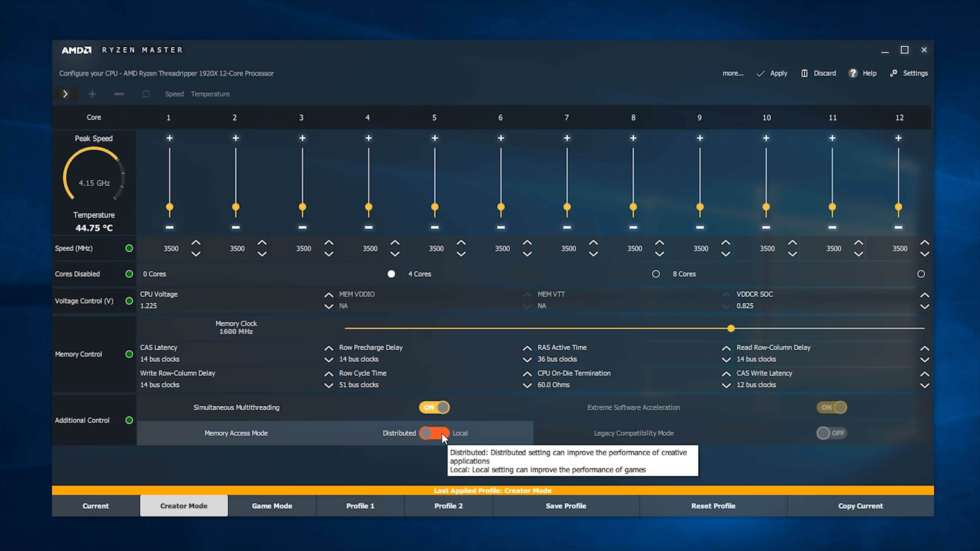Screen dimensions: 980x551
Task: Open Help via the question mark icon
Action: tap(853, 73)
